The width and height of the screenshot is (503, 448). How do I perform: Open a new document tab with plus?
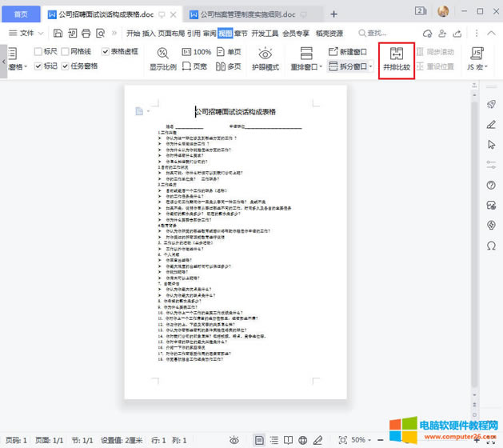pos(334,14)
